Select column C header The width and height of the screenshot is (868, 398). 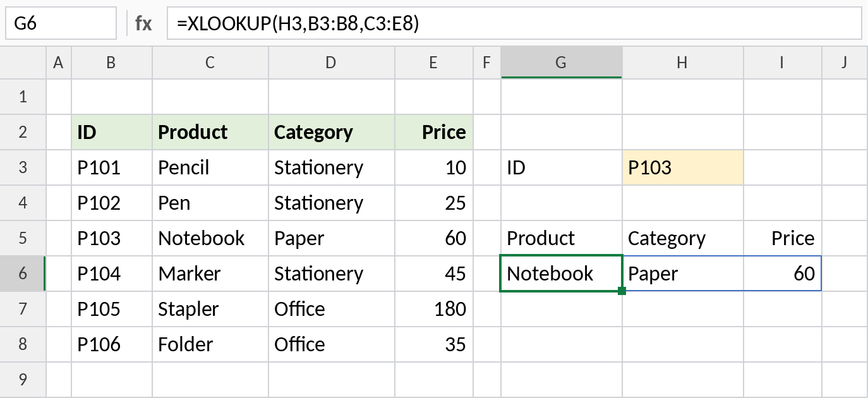point(210,62)
